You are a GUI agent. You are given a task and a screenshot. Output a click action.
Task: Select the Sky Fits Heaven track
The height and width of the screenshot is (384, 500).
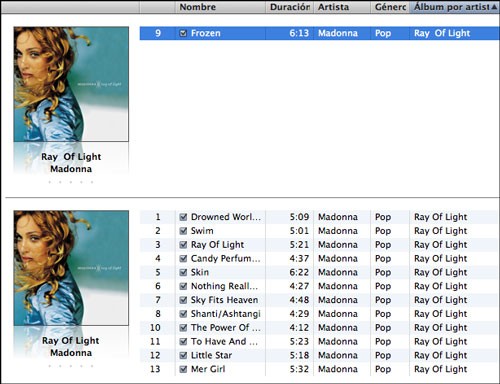pyautogui.click(x=320, y=300)
